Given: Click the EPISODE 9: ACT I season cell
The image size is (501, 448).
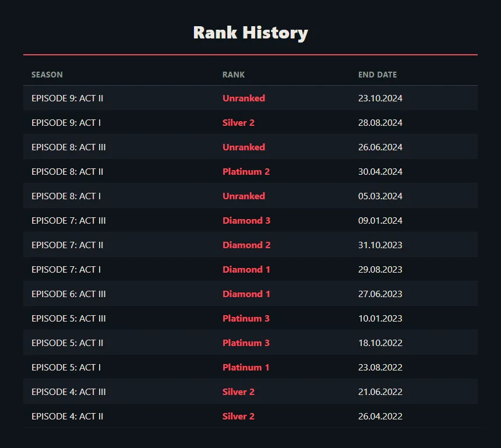Looking at the screenshot, I should coord(66,123).
